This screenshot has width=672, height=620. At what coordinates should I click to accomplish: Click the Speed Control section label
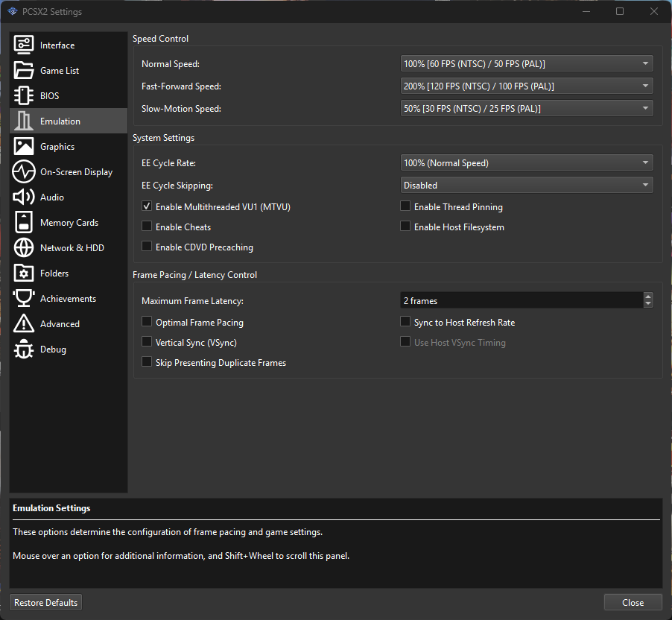point(160,39)
